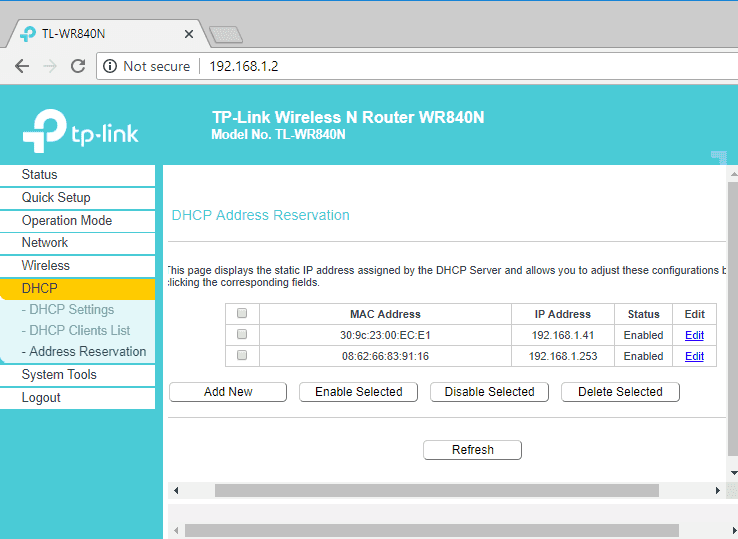The width and height of the screenshot is (738, 539).
Task: Click the Not secure info icon
Action: tap(110, 66)
